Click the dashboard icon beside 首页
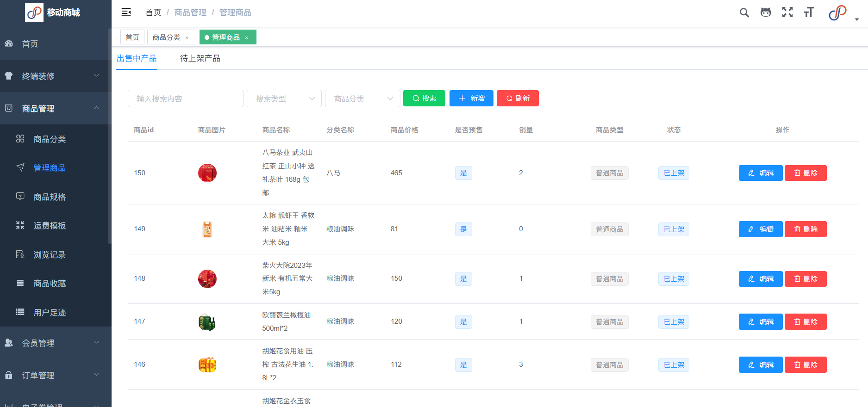 pyautogui.click(x=9, y=43)
